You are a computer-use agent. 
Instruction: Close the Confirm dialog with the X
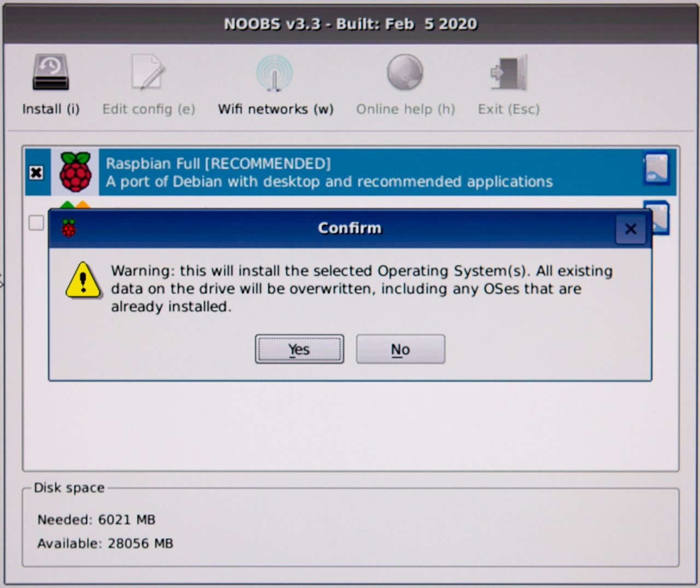click(631, 228)
